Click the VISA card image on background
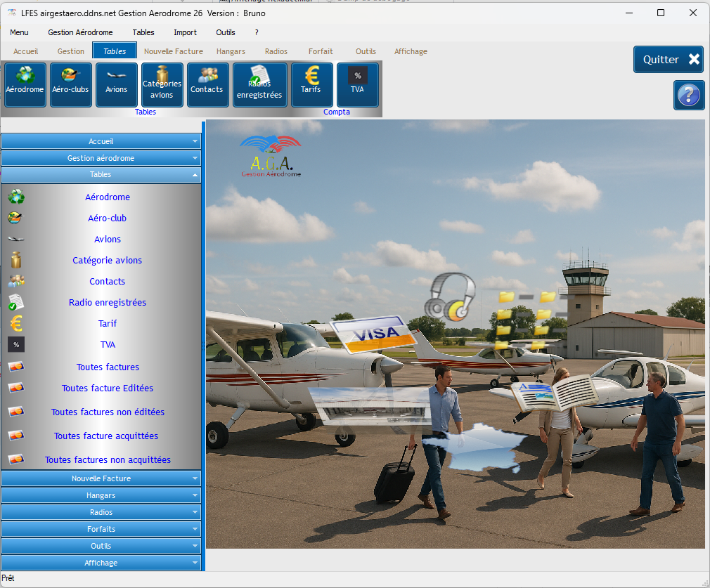This screenshot has width=710, height=588. pyautogui.click(x=374, y=333)
